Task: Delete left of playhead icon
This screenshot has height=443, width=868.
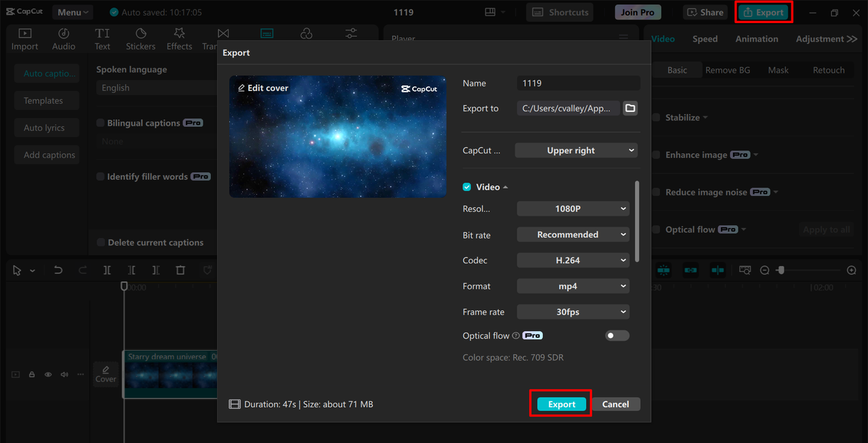Action: pos(132,270)
